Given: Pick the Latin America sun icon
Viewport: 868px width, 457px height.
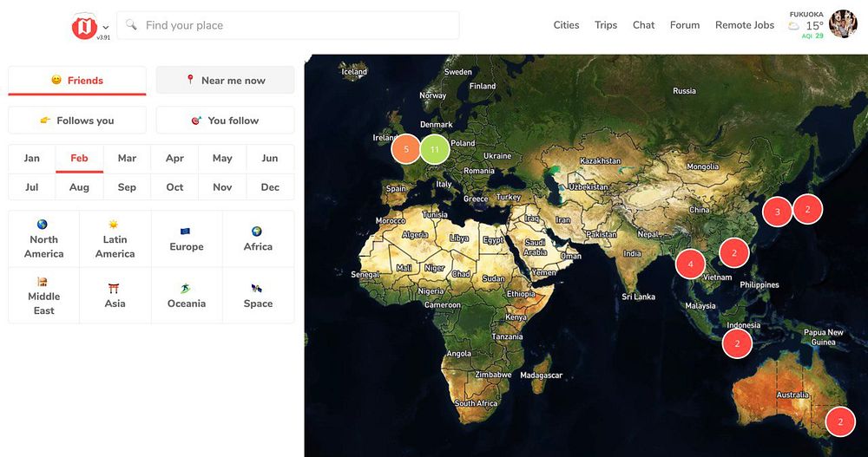Looking at the screenshot, I should click(115, 225).
